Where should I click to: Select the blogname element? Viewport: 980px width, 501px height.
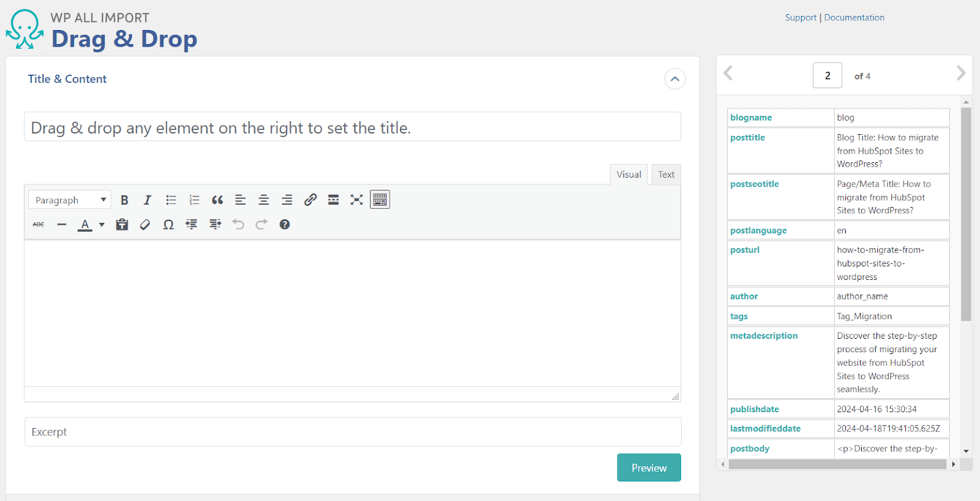pos(751,118)
